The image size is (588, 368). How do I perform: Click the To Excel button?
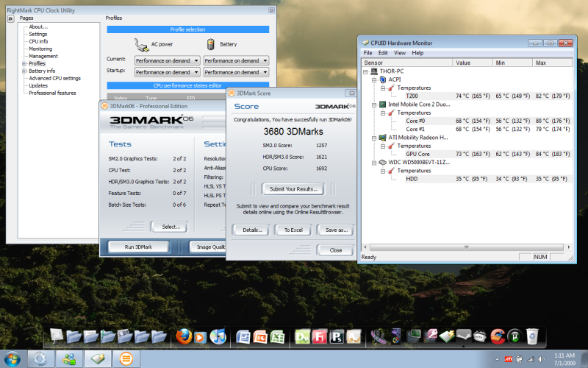293,230
